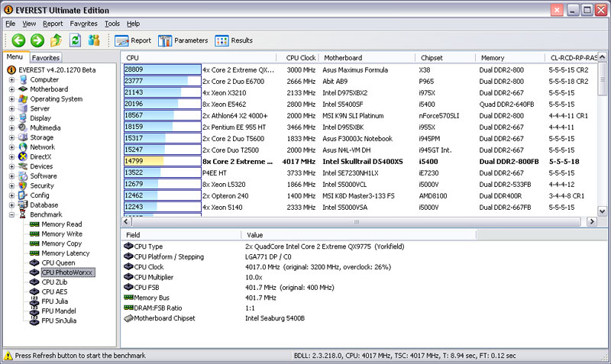Click results list scroll down arrow
This screenshot has width=611, height=364.
point(602,211)
